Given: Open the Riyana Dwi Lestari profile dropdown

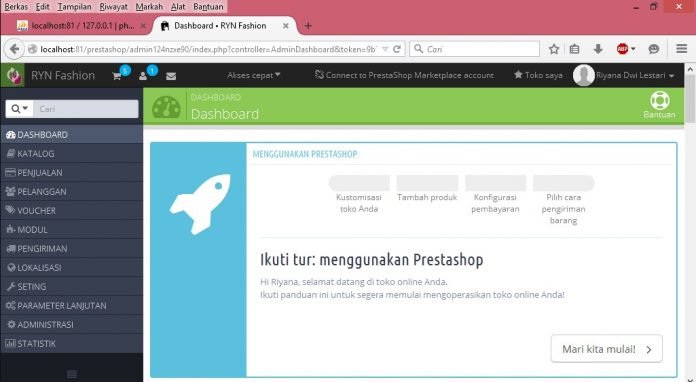Looking at the screenshot, I should tap(624, 75).
